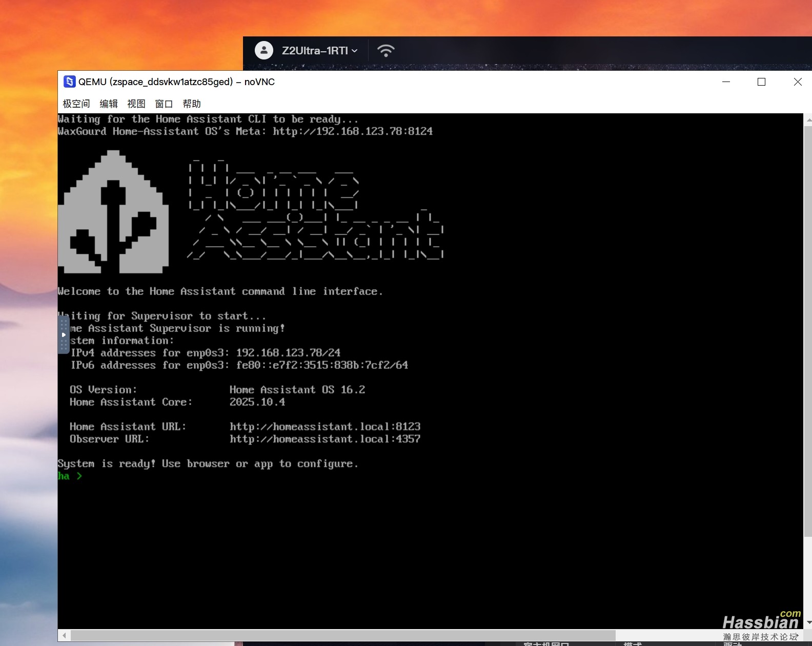The height and width of the screenshot is (646, 812).
Task: Click the QEMU app icon in title bar
Action: pyautogui.click(x=69, y=82)
